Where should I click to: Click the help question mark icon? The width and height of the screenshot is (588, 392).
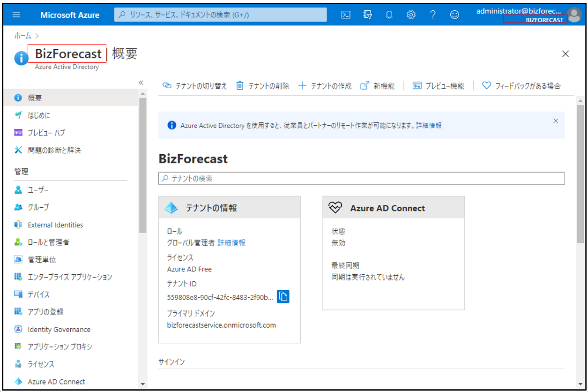[x=433, y=15]
